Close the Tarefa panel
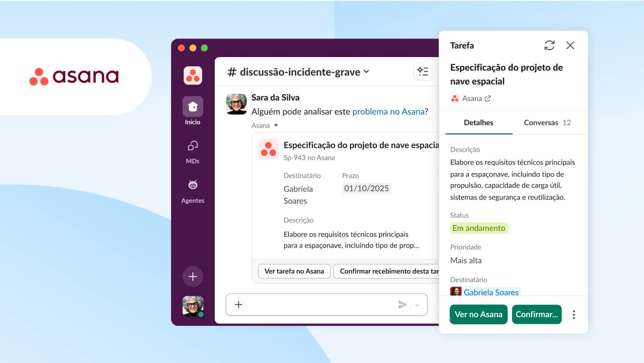 tap(570, 45)
